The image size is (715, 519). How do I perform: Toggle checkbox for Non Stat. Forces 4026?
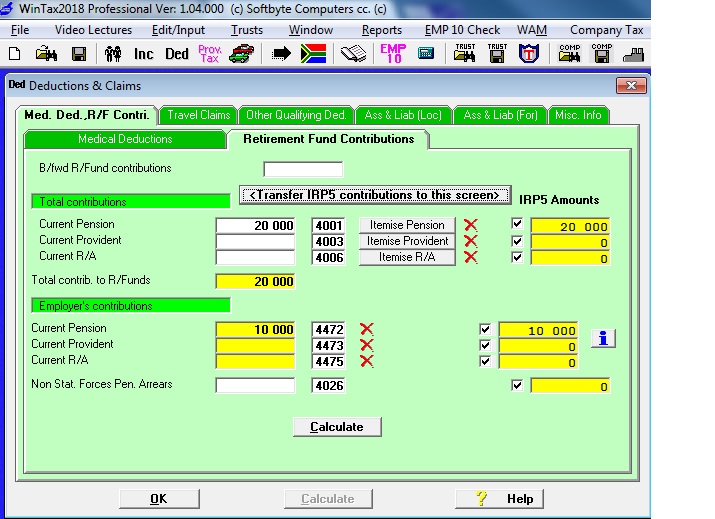[x=517, y=385]
